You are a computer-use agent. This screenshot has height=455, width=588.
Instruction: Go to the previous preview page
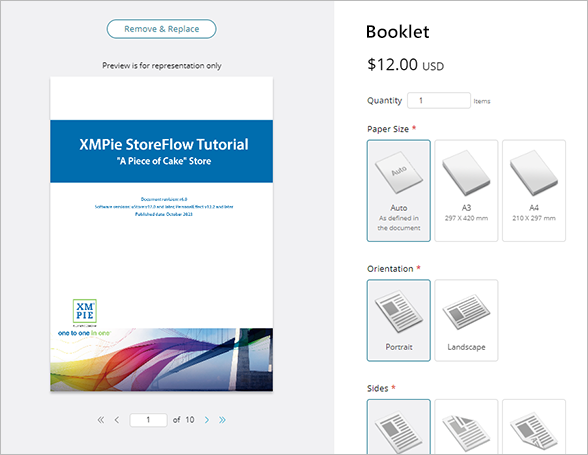(x=117, y=420)
